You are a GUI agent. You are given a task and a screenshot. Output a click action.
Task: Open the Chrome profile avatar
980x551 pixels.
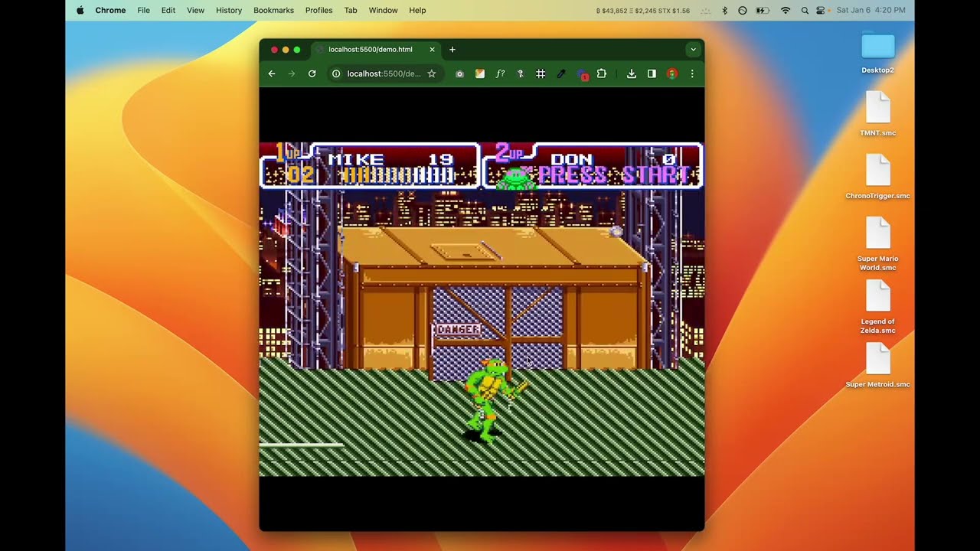672,73
